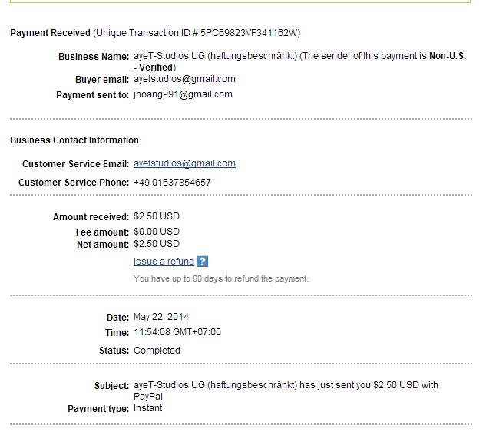496x448 pixels.
Task: Click the Buyer email address text
Action: point(184,79)
